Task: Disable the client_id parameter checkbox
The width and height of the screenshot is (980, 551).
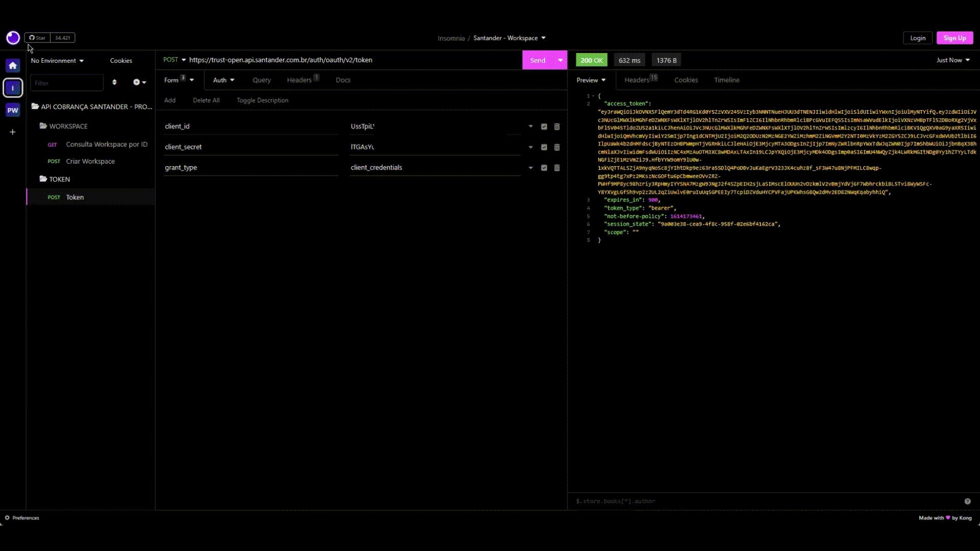Action: [x=544, y=127]
